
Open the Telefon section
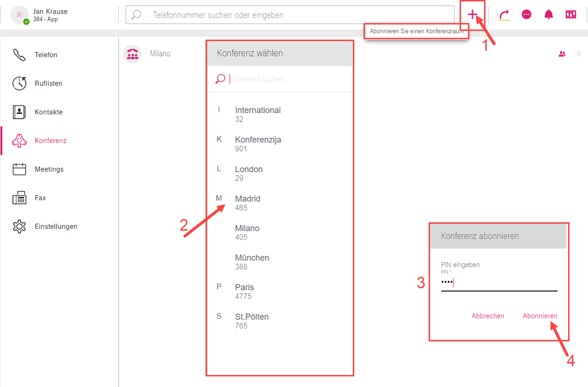(46, 55)
